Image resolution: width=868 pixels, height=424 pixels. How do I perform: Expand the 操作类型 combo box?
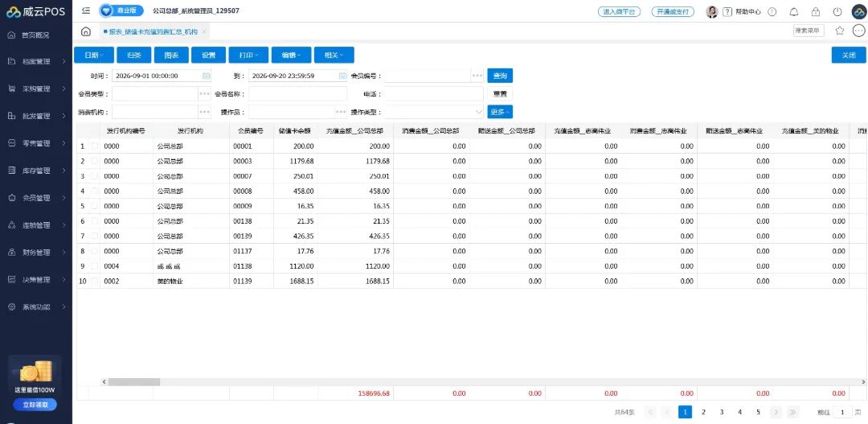click(x=434, y=111)
